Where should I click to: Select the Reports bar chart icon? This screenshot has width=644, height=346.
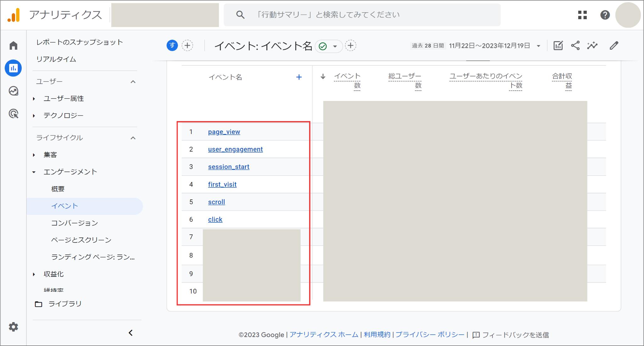point(13,68)
